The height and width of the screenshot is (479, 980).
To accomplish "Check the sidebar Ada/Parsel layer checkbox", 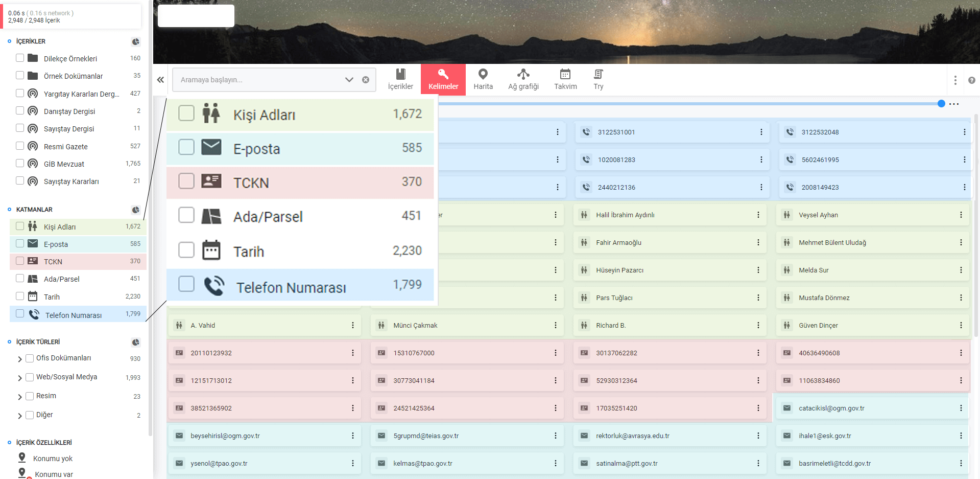I will [20, 278].
